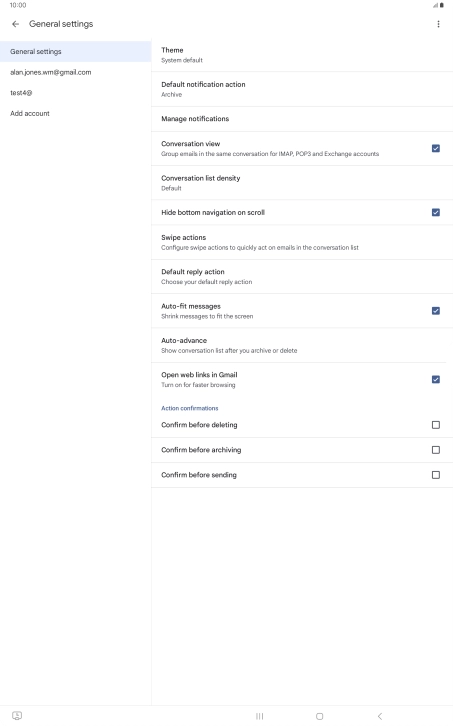Tap the screen assistant icon bottom-left

(x=17, y=715)
